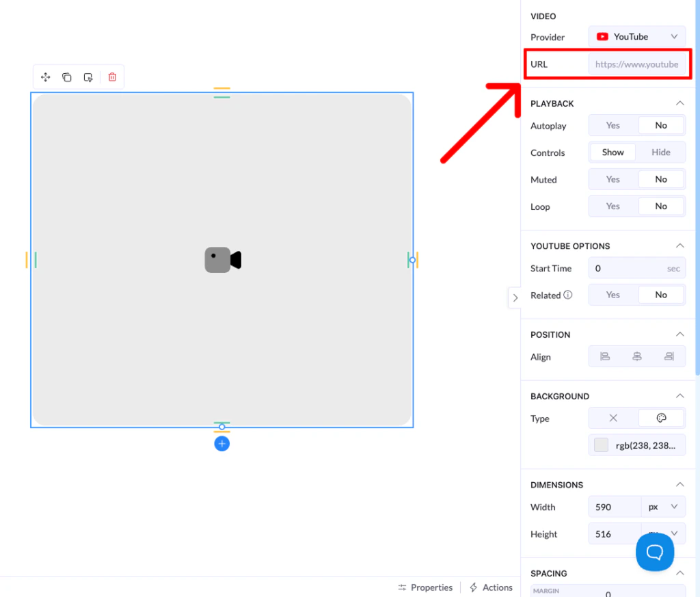Image resolution: width=700 pixels, height=597 pixels.
Task: Click the info icon next to Related
Action: tap(568, 295)
